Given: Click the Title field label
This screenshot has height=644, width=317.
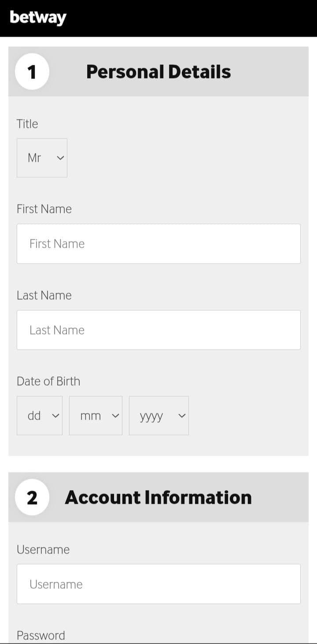Looking at the screenshot, I should 27,124.
